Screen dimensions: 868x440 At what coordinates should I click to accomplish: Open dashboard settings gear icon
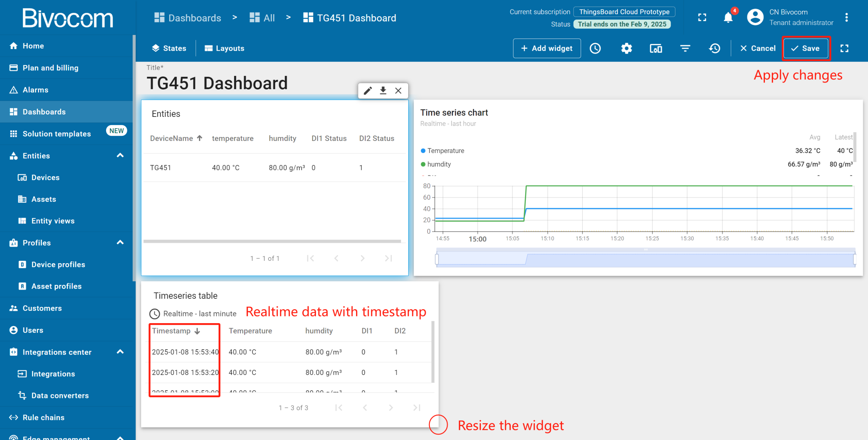[626, 48]
